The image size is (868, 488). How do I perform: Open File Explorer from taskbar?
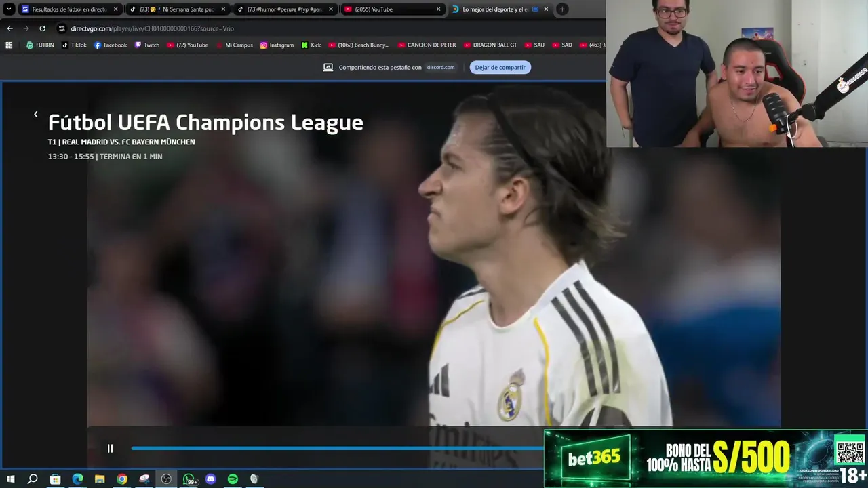pos(100,479)
